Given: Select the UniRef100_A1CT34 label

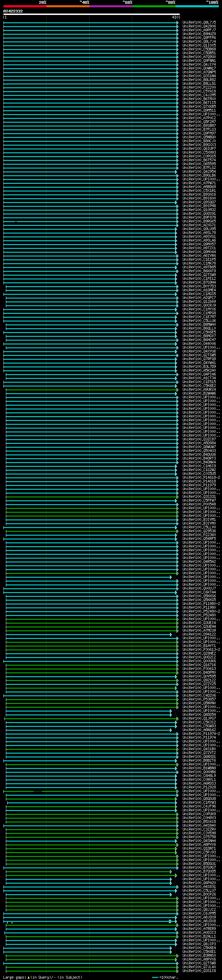Looking at the screenshot, I should point(199,378).
